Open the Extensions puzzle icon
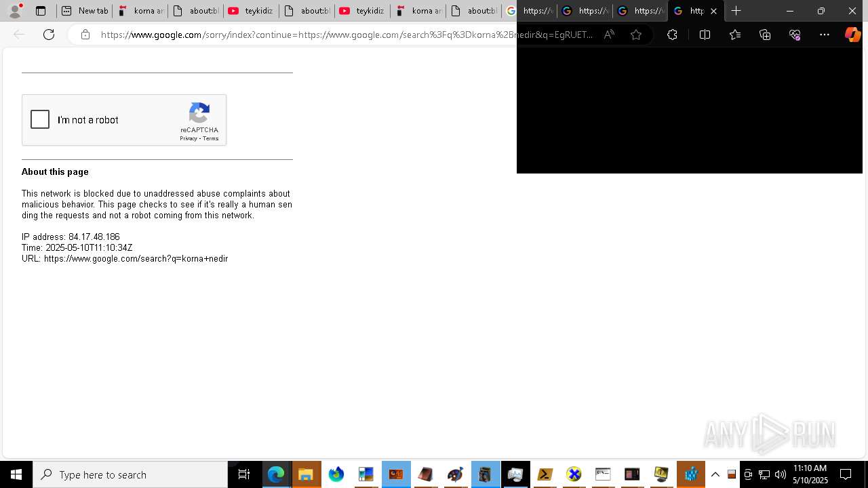This screenshot has height=488, width=868. (672, 35)
